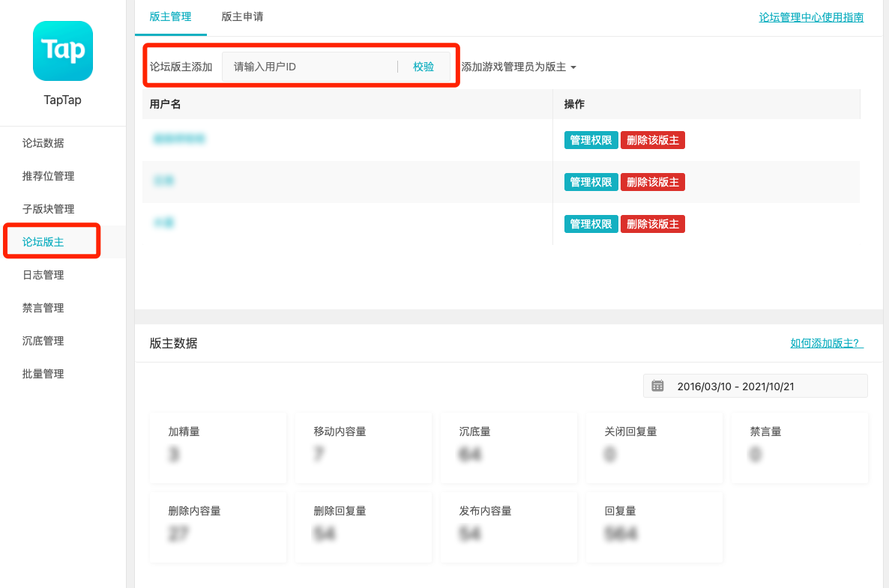The width and height of the screenshot is (889, 588).
Task: Open the date range picker 2016/03/10 - 2021/10/21
Action: point(755,387)
